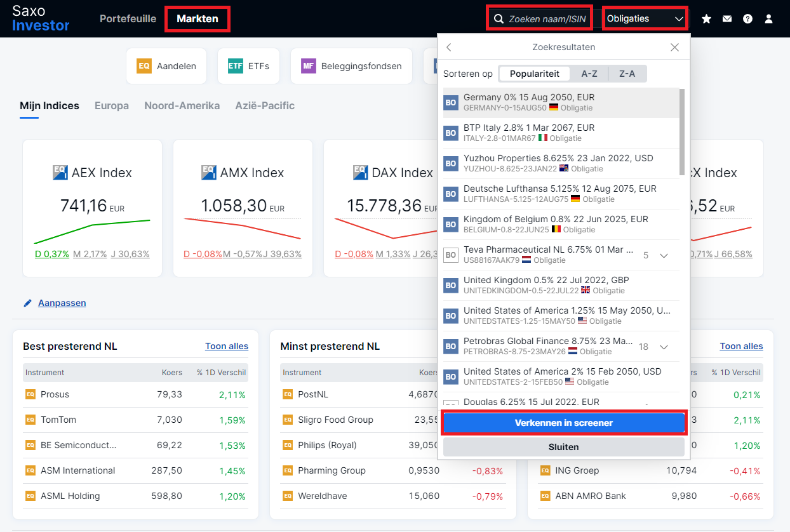Open messages envelope icon
Viewport: 790px width, 532px height.
point(727,19)
